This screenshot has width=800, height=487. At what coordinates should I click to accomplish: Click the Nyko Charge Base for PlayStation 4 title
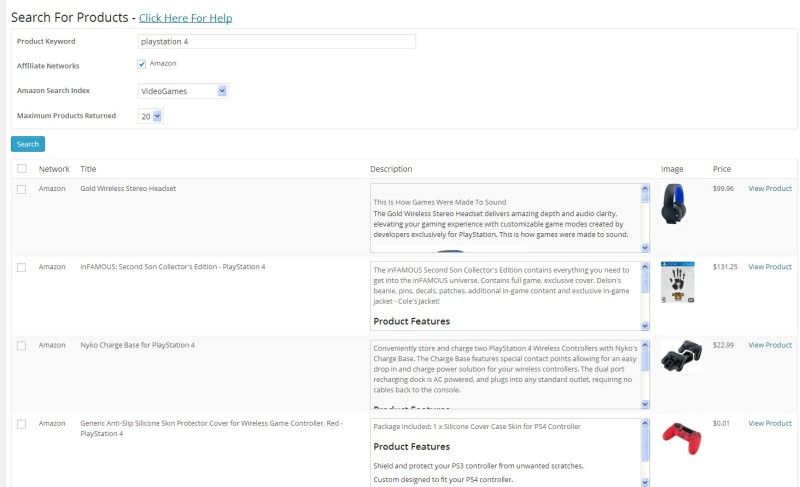click(137, 345)
